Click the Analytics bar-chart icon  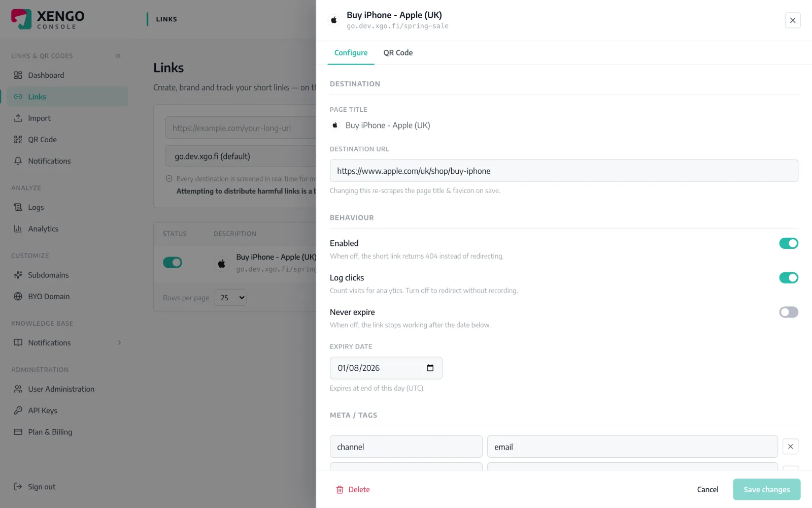tap(18, 229)
